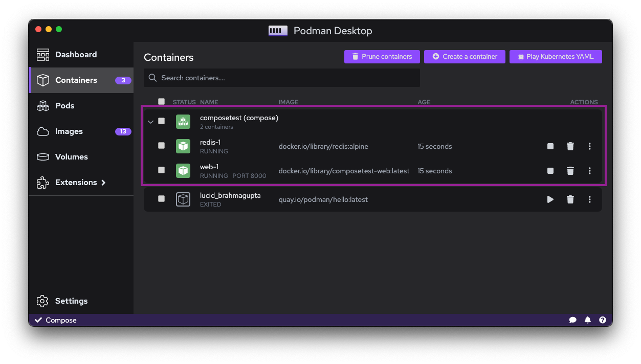641x364 pixels.
Task: Click the Prune containers button
Action: [x=382, y=57]
